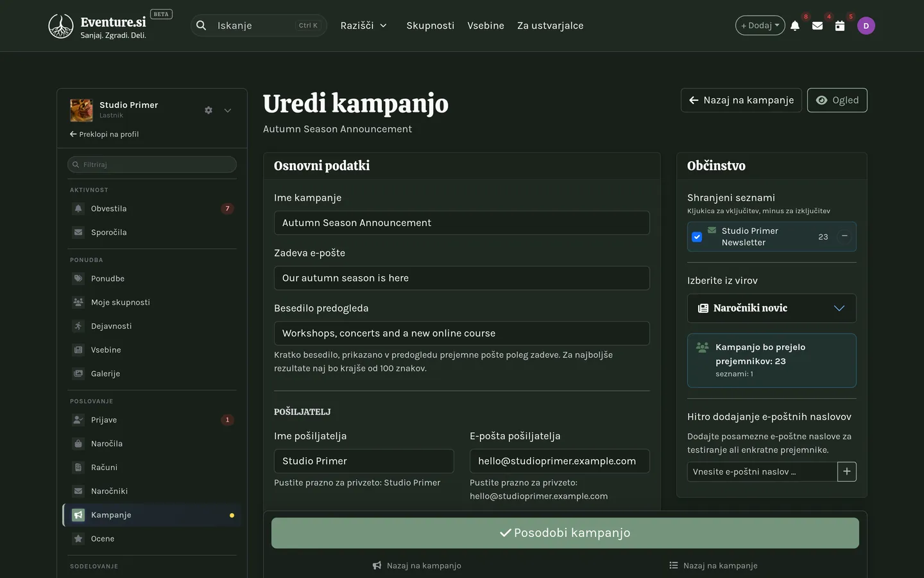Click Nazaj na kampanje button at top
Image resolution: width=924 pixels, height=578 pixels.
[741, 100]
